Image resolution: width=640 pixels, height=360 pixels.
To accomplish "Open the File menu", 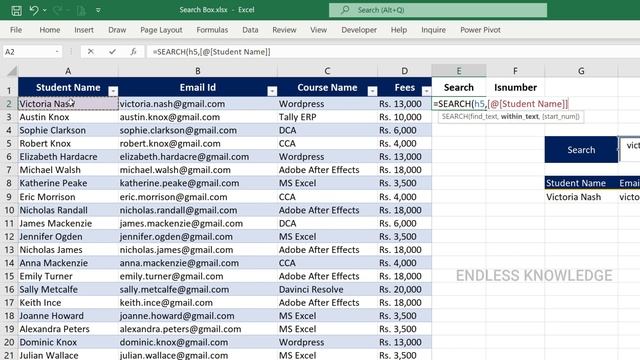I will click(x=16, y=30).
